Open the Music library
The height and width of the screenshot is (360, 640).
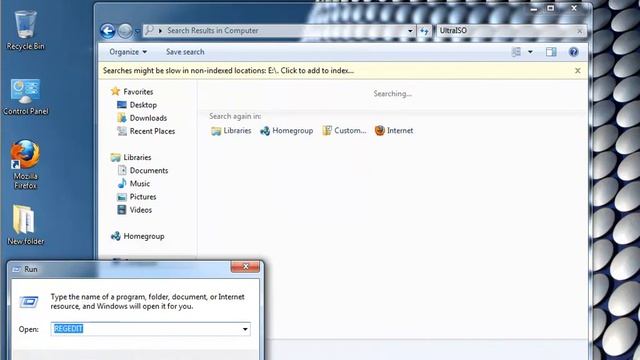click(x=140, y=184)
